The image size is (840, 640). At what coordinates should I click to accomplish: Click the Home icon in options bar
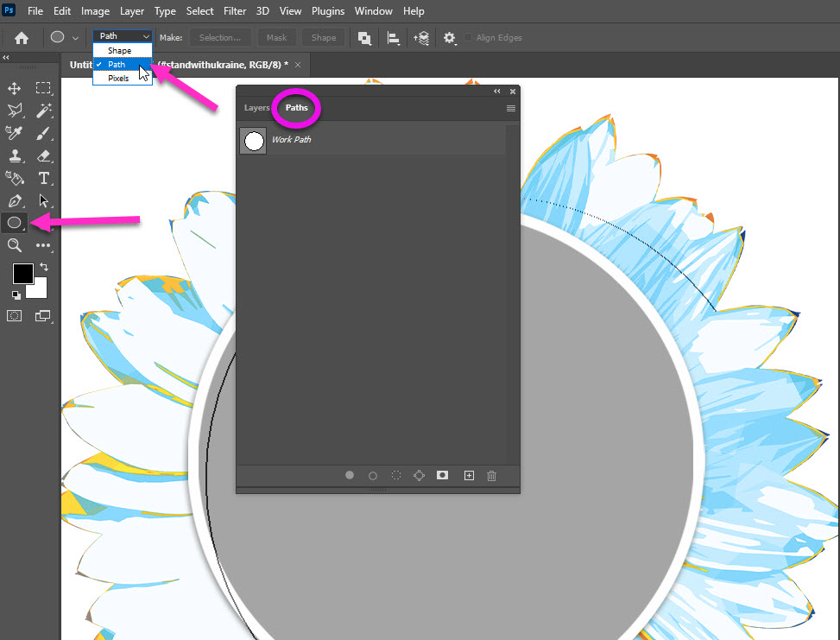[x=22, y=37]
